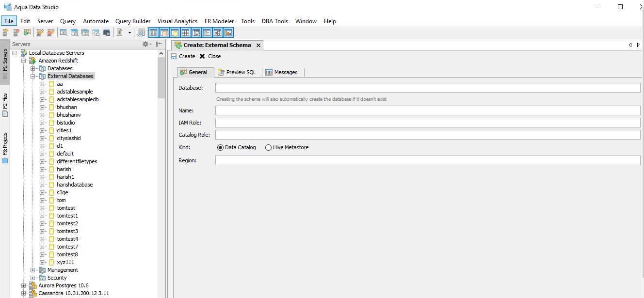Toggle the table grid highlighted toolbar button

tap(185, 32)
